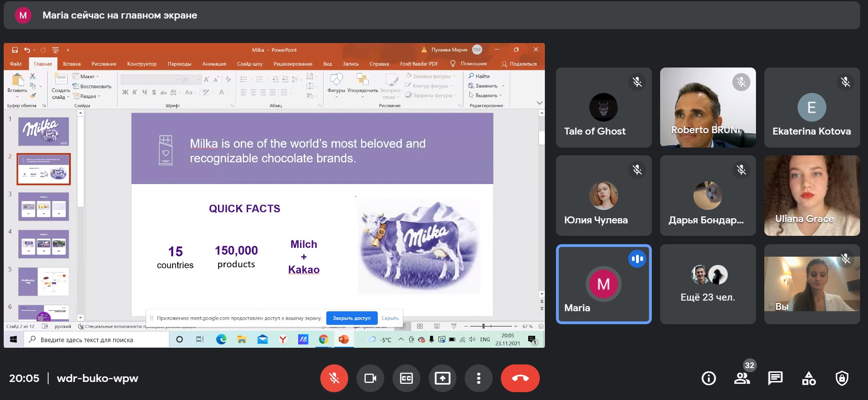Toggle the camera button in Meet
This screenshot has height=400, width=868.
pos(370,378)
